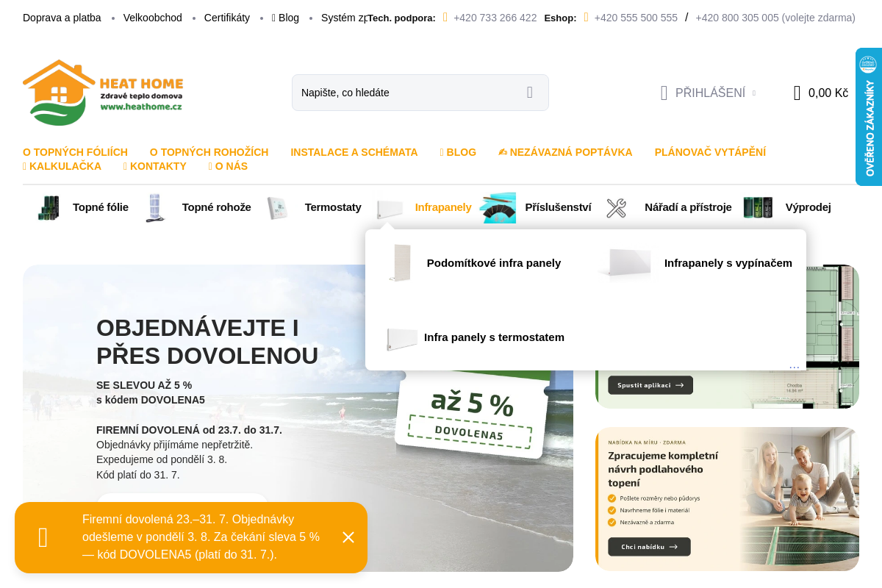This screenshot has width=882, height=588.
Task: Call tech support number +420 733 266 422
Action: (495, 18)
